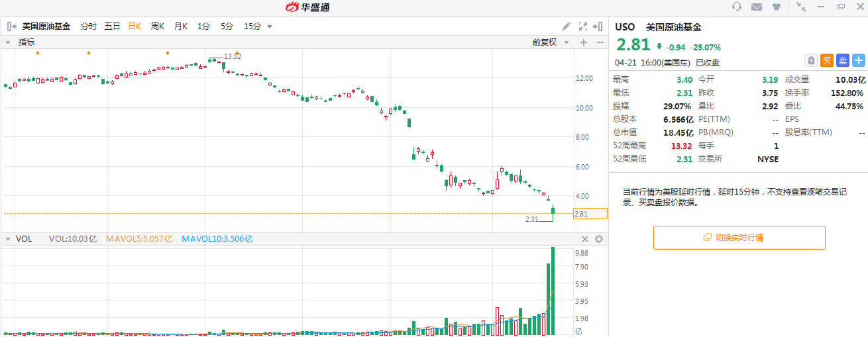Image resolution: width=868 pixels, height=337 pixels.
Task: Select the 日K daily candlestick tab
Action: click(x=135, y=26)
